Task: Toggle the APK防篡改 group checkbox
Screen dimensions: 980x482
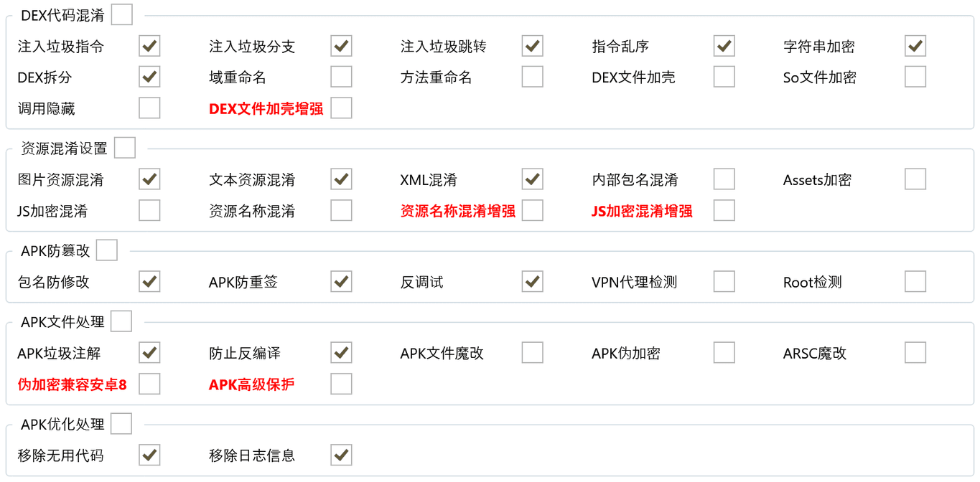Action: (x=107, y=250)
